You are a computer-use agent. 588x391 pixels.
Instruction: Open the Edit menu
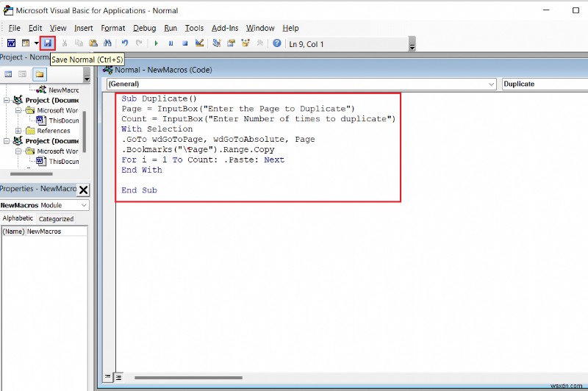point(35,28)
